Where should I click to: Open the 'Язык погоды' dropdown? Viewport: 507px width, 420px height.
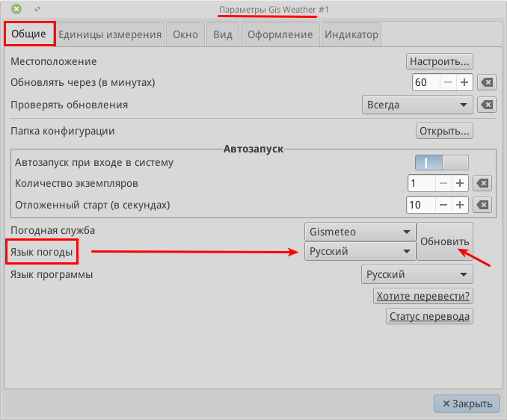(360, 251)
